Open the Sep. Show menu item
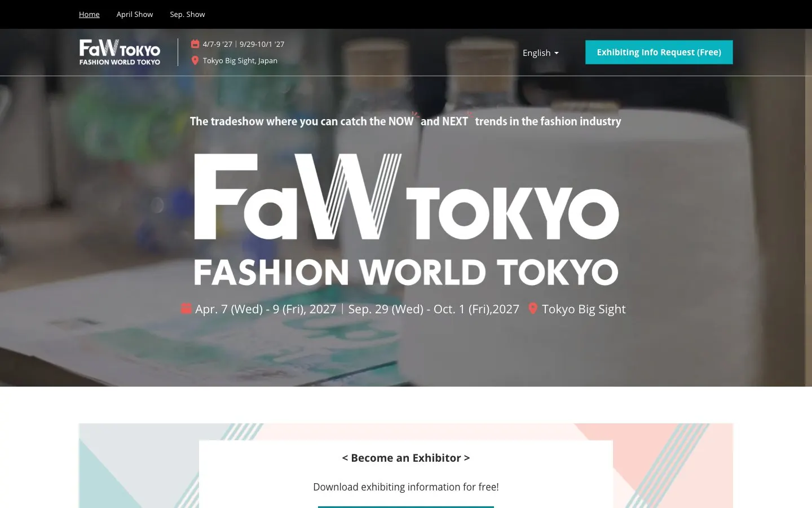 coord(187,14)
